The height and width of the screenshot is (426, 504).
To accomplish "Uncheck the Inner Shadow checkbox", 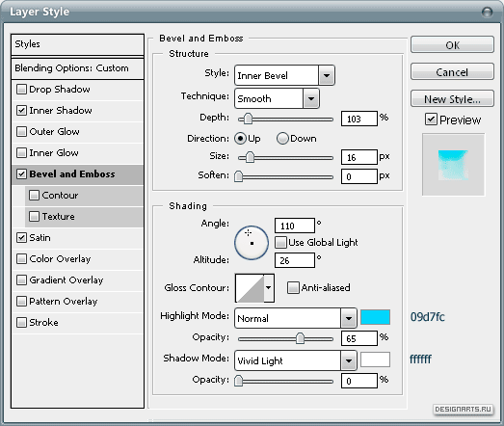I will pyautogui.click(x=21, y=110).
